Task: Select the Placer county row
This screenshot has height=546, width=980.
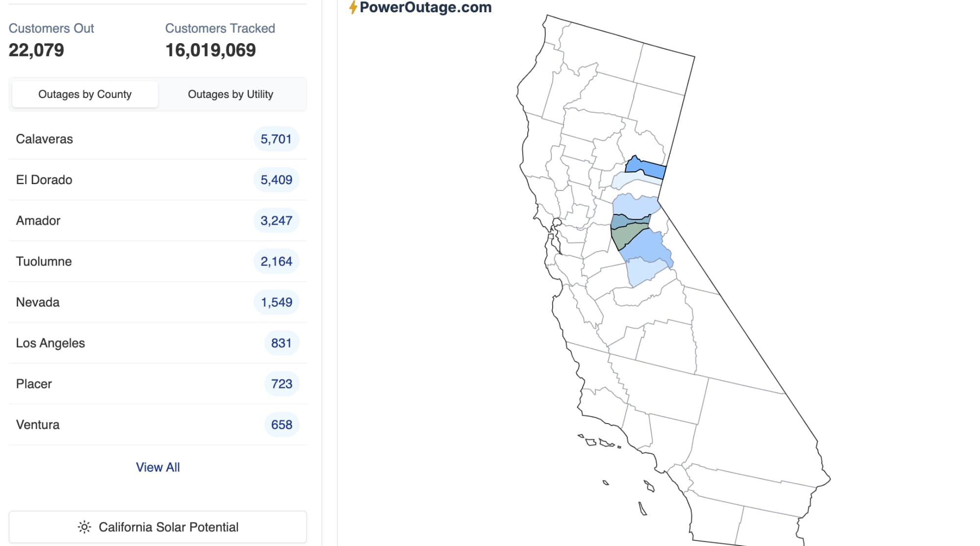Action: click(34, 384)
